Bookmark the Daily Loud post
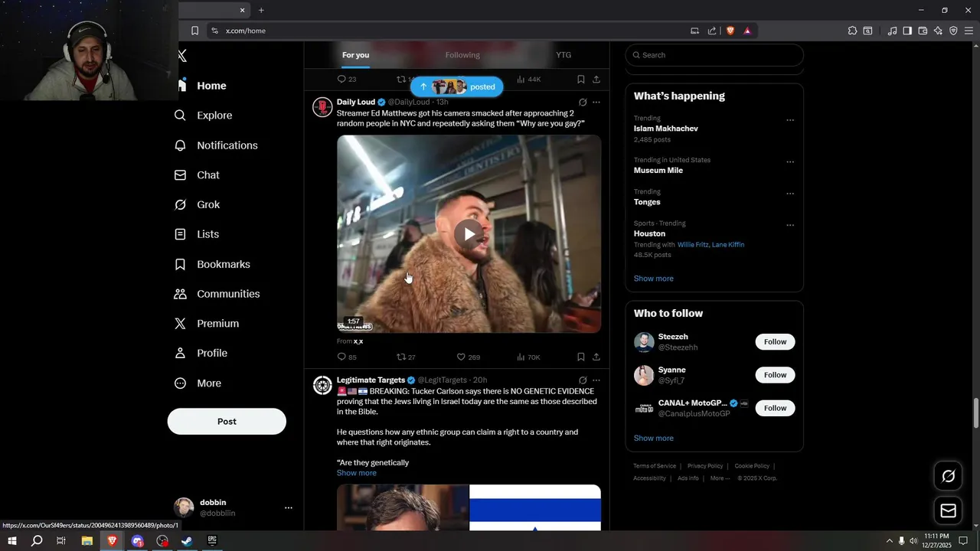This screenshot has height=551, width=980. (581, 357)
